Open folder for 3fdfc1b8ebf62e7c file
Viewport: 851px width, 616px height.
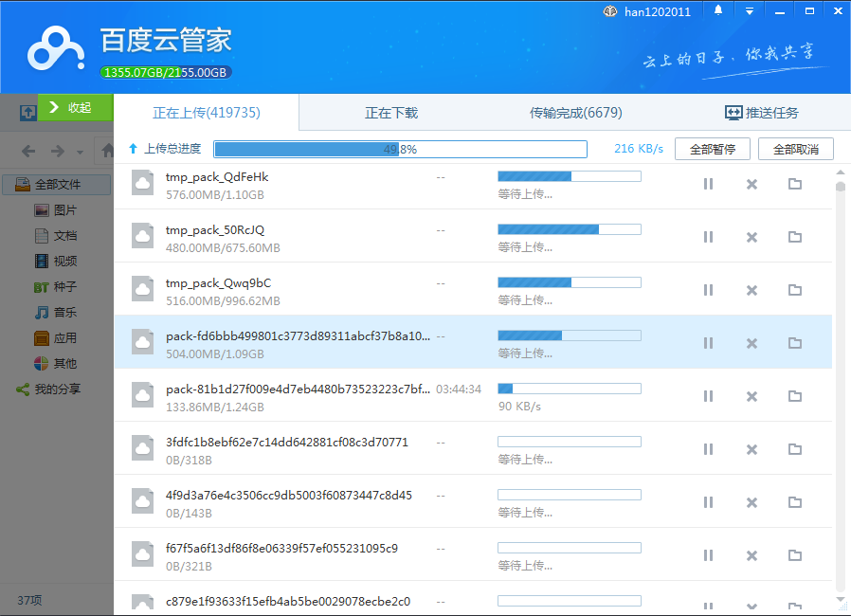795,449
